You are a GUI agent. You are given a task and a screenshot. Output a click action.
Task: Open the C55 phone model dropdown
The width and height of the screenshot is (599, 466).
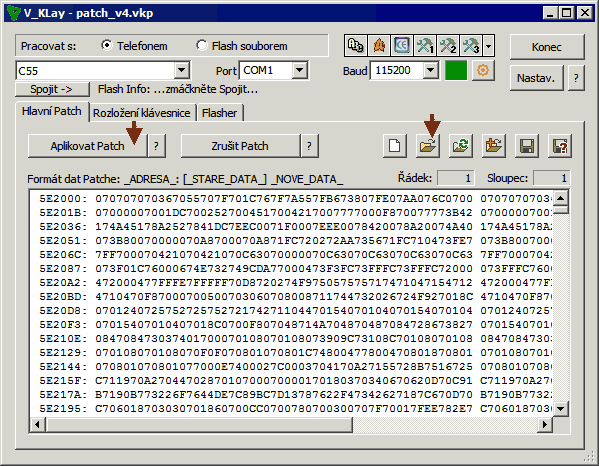pyautogui.click(x=182, y=70)
